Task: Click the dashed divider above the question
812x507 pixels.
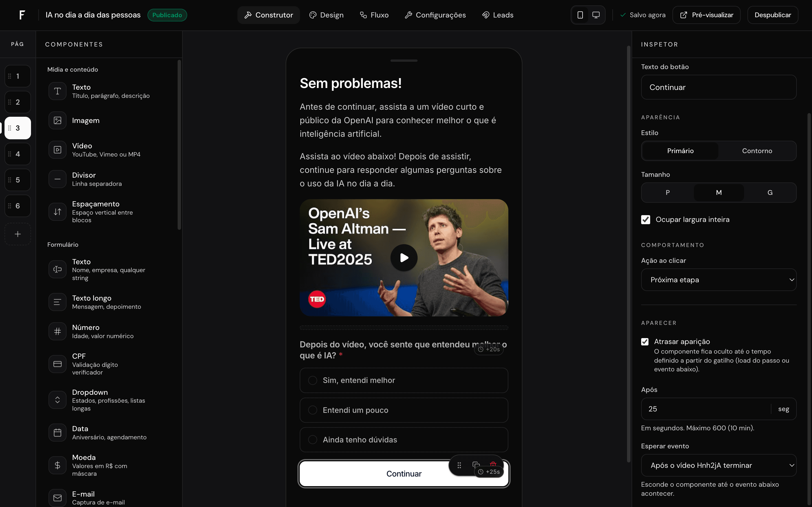Action: (404, 328)
